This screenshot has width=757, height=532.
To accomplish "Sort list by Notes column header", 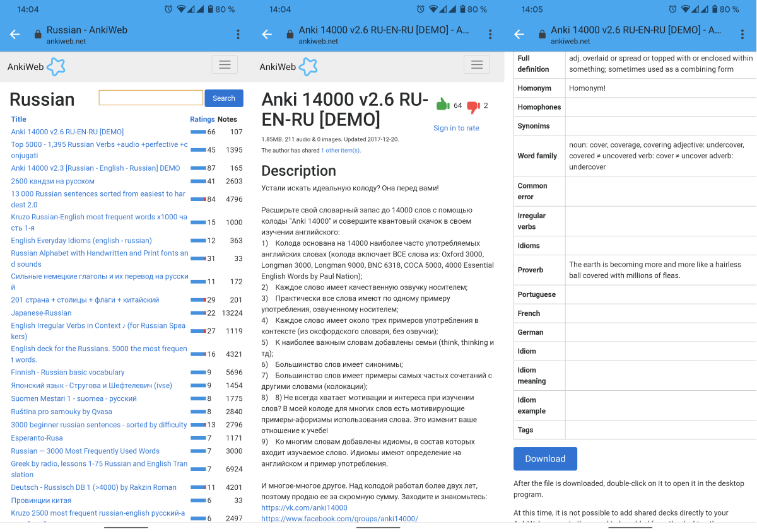I will [227, 119].
